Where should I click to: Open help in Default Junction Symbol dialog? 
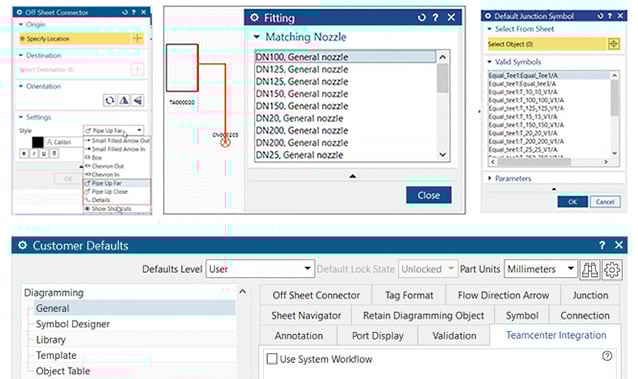click(610, 16)
